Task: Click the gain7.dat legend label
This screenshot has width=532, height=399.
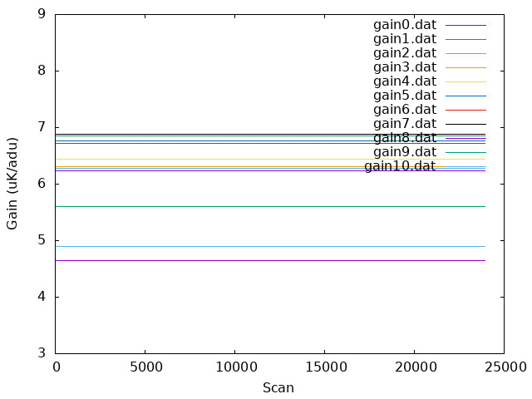Action: pos(405,124)
